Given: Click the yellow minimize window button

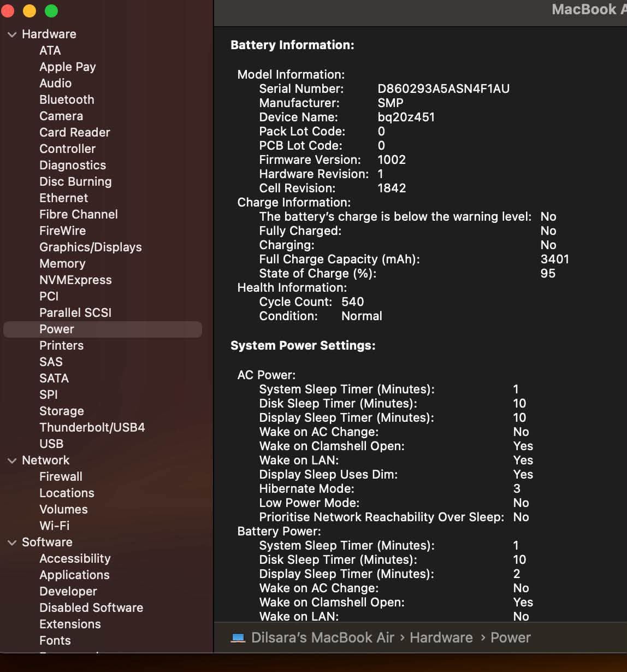Looking at the screenshot, I should point(29,10).
